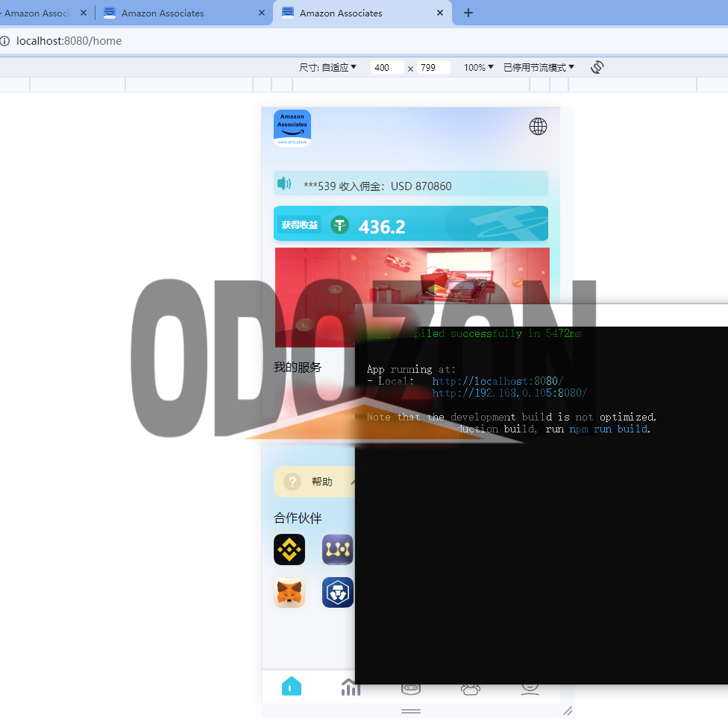Select the bar chart tab icon

click(349, 687)
